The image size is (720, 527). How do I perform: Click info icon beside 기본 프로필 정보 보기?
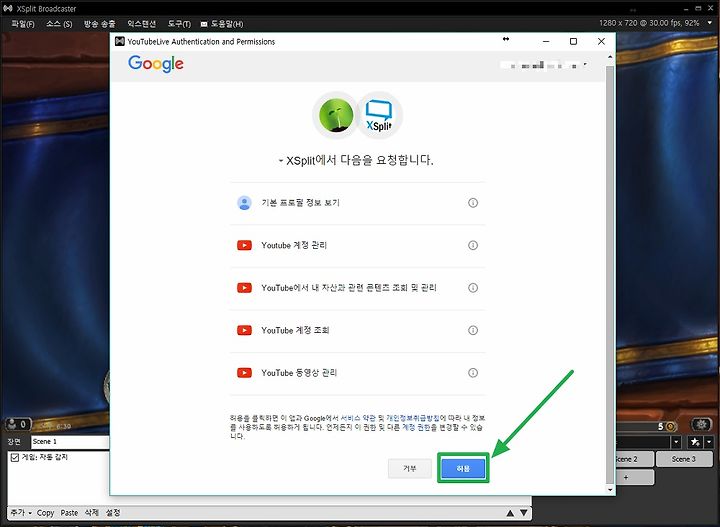(x=472, y=202)
